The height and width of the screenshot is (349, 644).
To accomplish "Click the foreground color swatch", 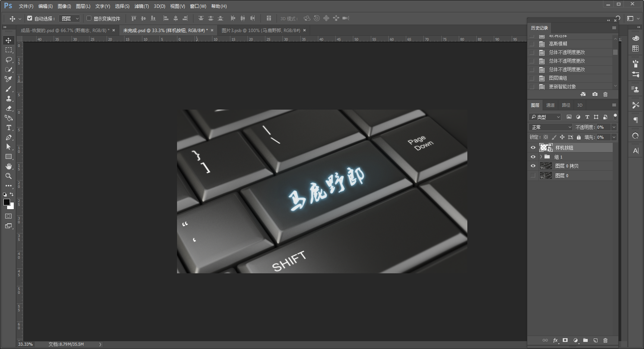I will [x=6, y=202].
